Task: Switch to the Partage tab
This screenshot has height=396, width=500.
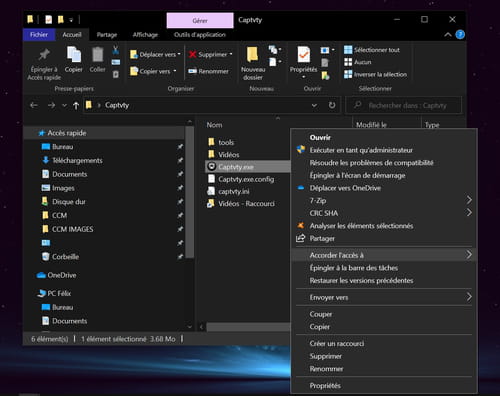Action: pos(107,35)
